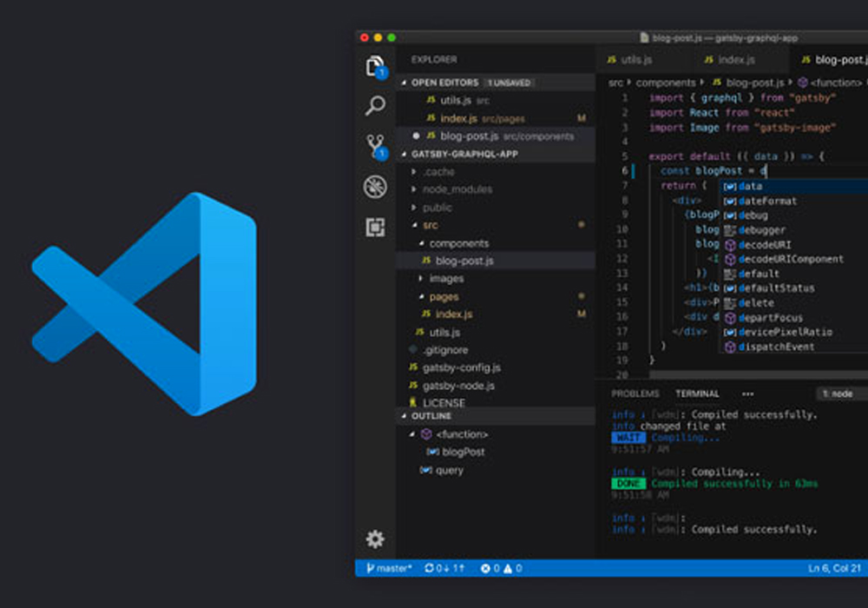Click line number 6 in the gutter
The image size is (868, 608).
tap(624, 171)
